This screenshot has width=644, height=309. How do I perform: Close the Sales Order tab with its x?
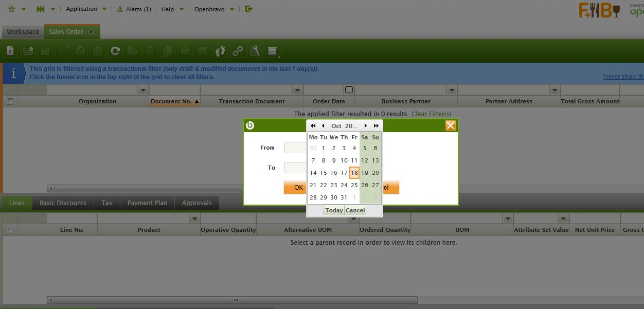click(91, 32)
